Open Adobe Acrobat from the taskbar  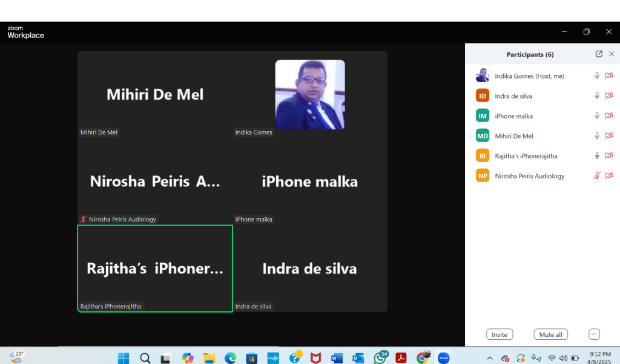pyautogui.click(x=401, y=358)
